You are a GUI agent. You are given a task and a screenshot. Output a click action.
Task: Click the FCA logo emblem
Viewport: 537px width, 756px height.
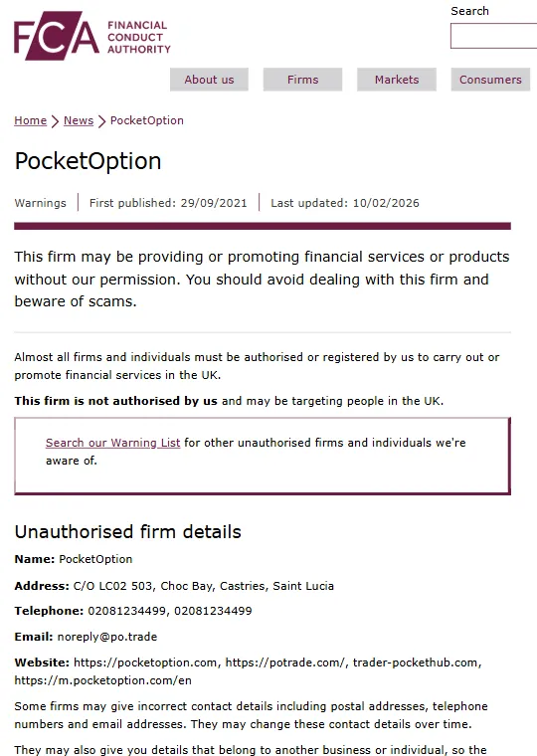click(x=57, y=36)
